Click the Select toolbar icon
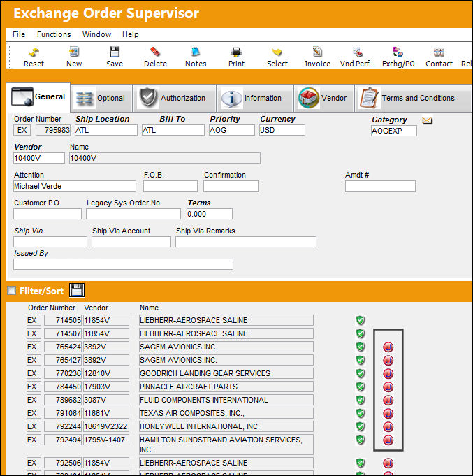Image resolution: width=473 pixels, height=476 pixels. coord(277,57)
